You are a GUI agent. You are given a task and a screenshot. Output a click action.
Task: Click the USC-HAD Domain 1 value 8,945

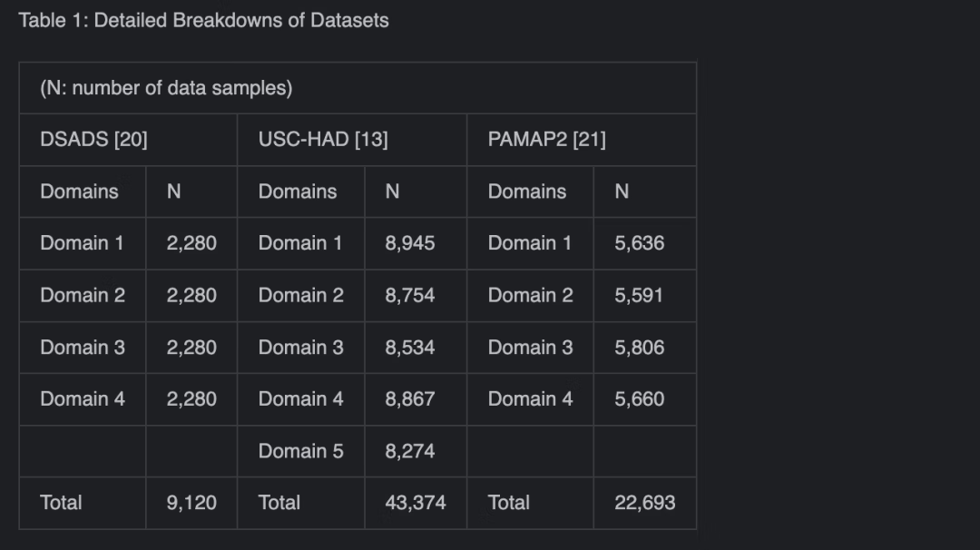click(x=410, y=243)
